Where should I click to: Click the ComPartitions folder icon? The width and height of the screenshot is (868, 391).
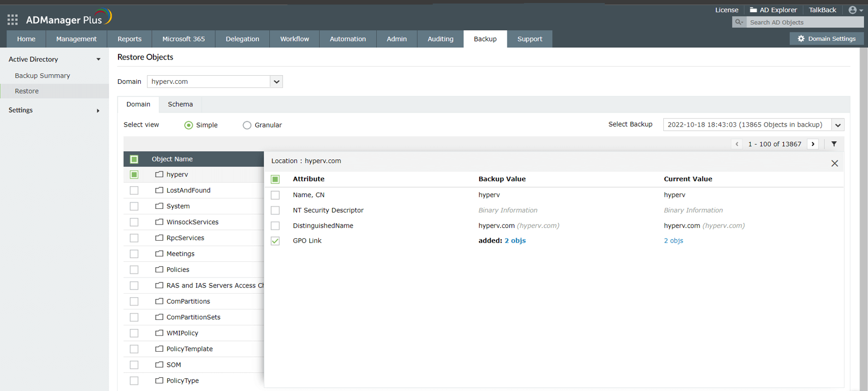159,301
